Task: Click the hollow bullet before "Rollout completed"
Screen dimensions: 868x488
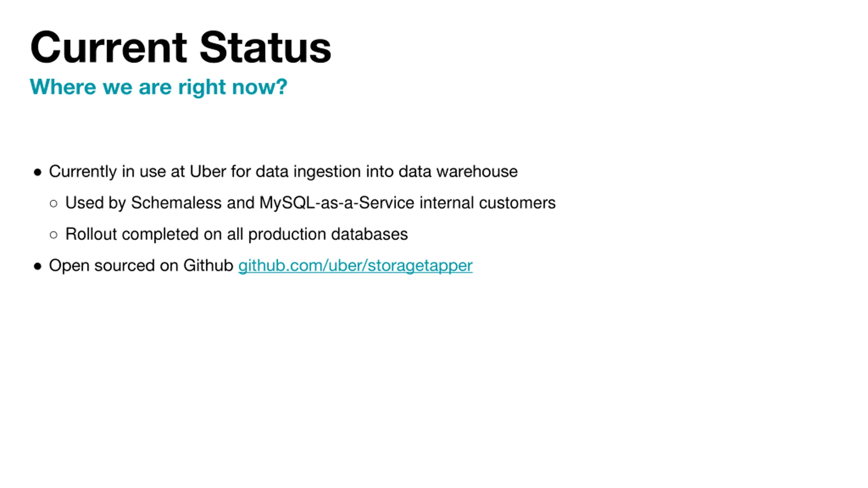Action: (x=53, y=235)
